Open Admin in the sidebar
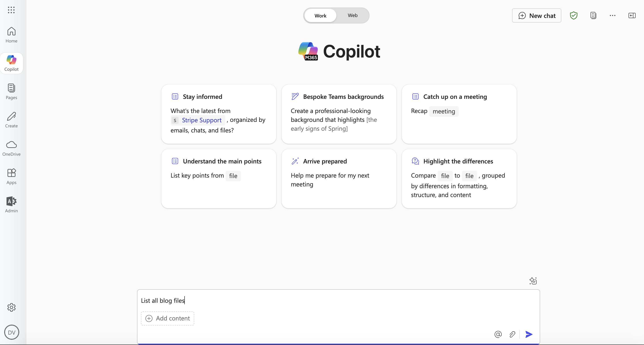This screenshot has width=644, height=345. 11,205
